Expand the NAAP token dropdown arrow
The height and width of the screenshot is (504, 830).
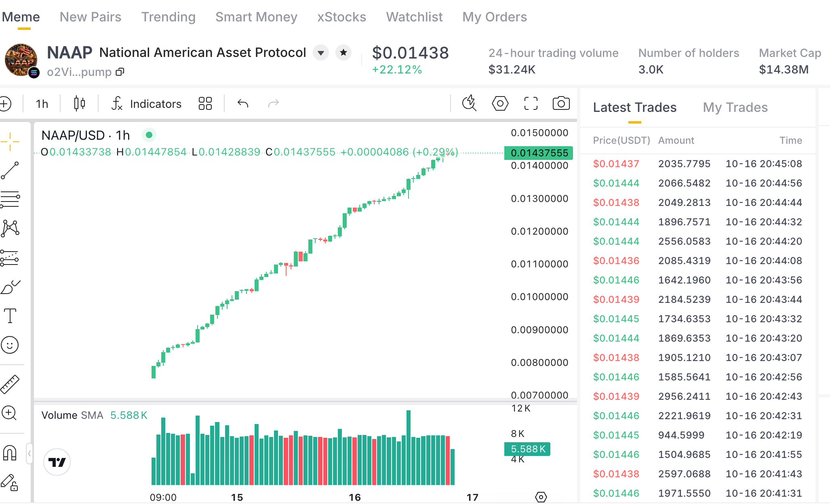coord(321,53)
